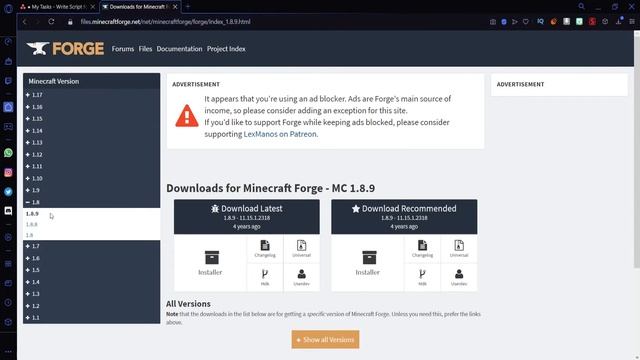The image size is (640, 360).
Task: Select version 1.8 link below 1.8.8
Action: coord(29,235)
